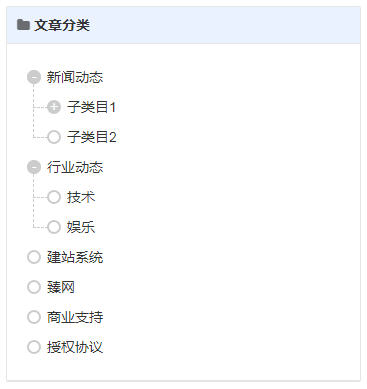The width and height of the screenshot is (367, 389).
Task: Collapse the 行业动态 tree node
Action: [x=34, y=167]
